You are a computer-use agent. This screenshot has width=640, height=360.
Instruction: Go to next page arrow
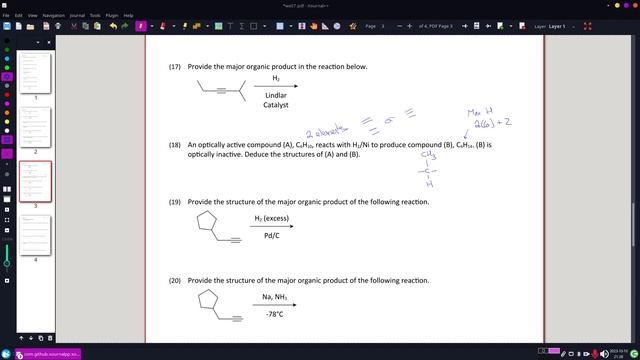464,26
